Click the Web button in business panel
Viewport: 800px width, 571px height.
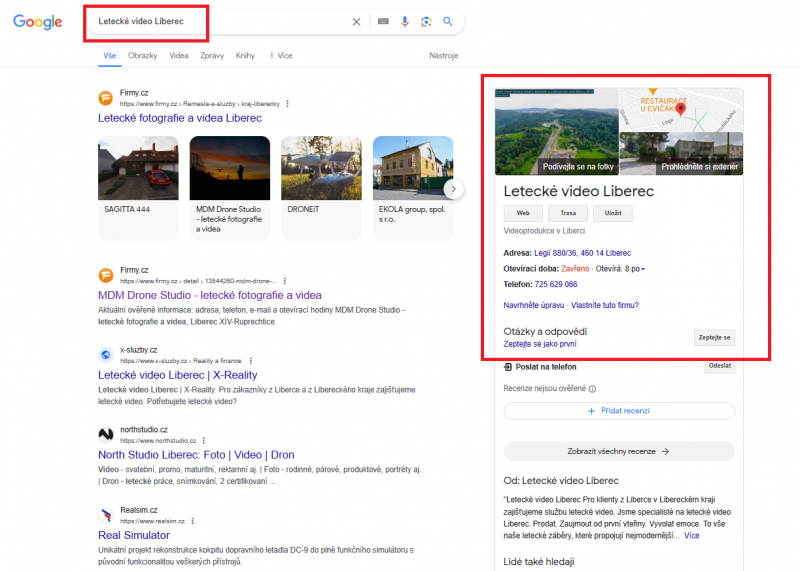(x=523, y=213)
